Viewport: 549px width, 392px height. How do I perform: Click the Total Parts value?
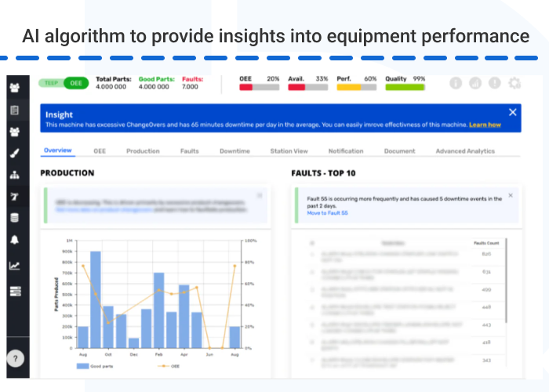coord(111,87)
